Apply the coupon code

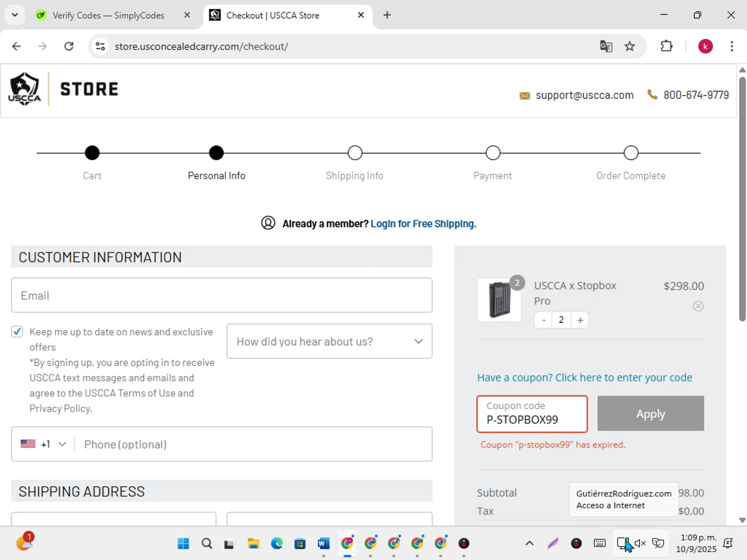coord(650,413)
